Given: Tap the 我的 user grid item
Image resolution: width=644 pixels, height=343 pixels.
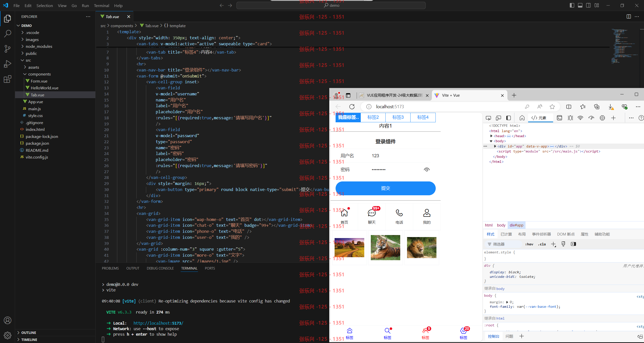Looking at the screenshot, I should [x=427, y=216].
